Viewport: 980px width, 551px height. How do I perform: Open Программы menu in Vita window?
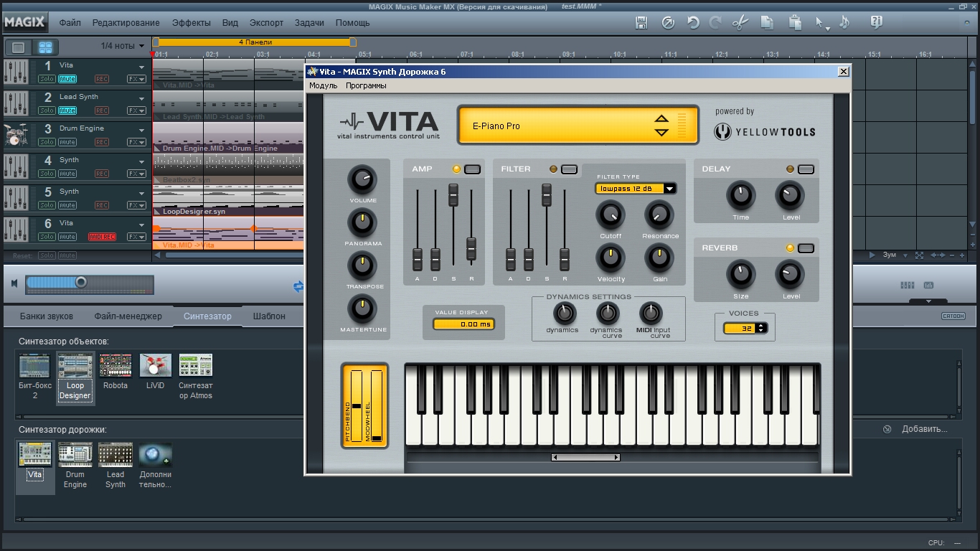click(366, 85)
